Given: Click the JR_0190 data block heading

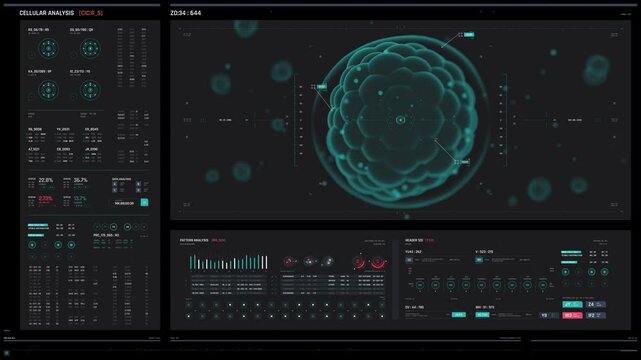Looking at the screenshot, I should pyautogui.click(x=92, y=150).
